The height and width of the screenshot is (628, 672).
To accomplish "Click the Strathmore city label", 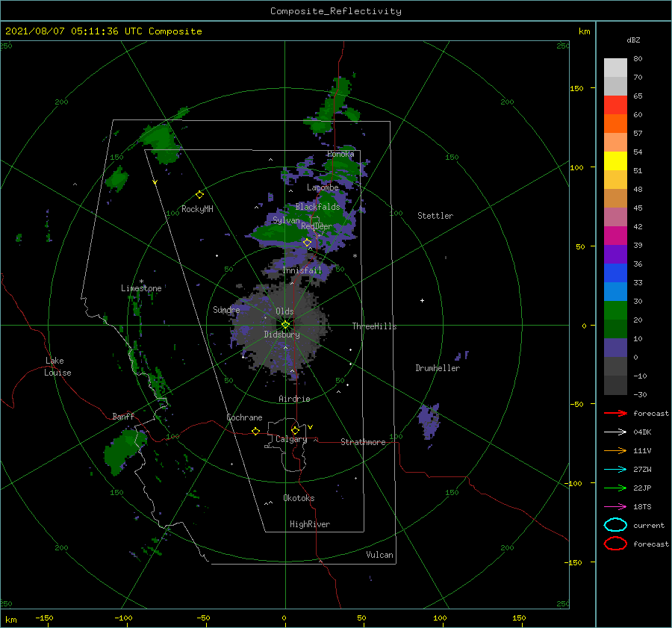I will (363, 442).
